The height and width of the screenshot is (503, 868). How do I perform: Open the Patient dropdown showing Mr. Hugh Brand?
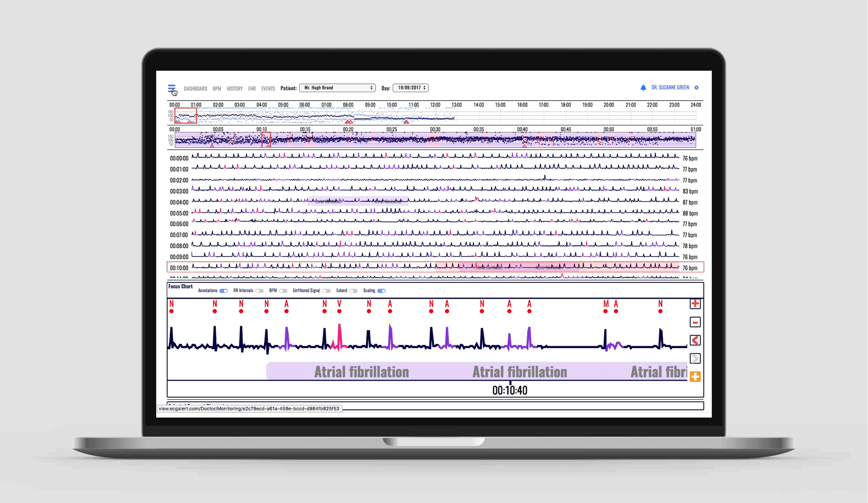point(337,88)
